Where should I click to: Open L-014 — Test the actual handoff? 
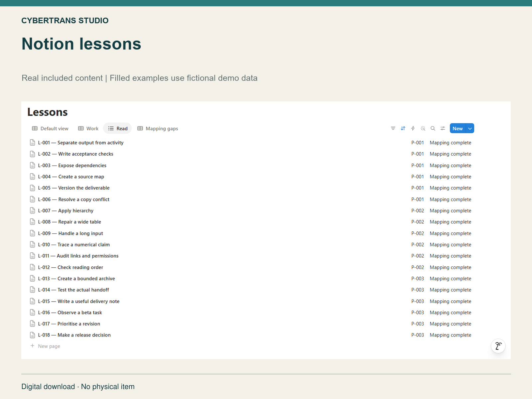tap(73, 290)
